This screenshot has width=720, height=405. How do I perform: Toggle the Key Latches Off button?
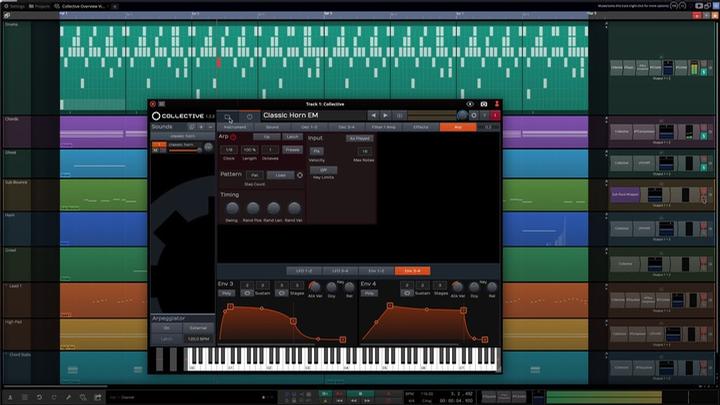click(323, 170)
